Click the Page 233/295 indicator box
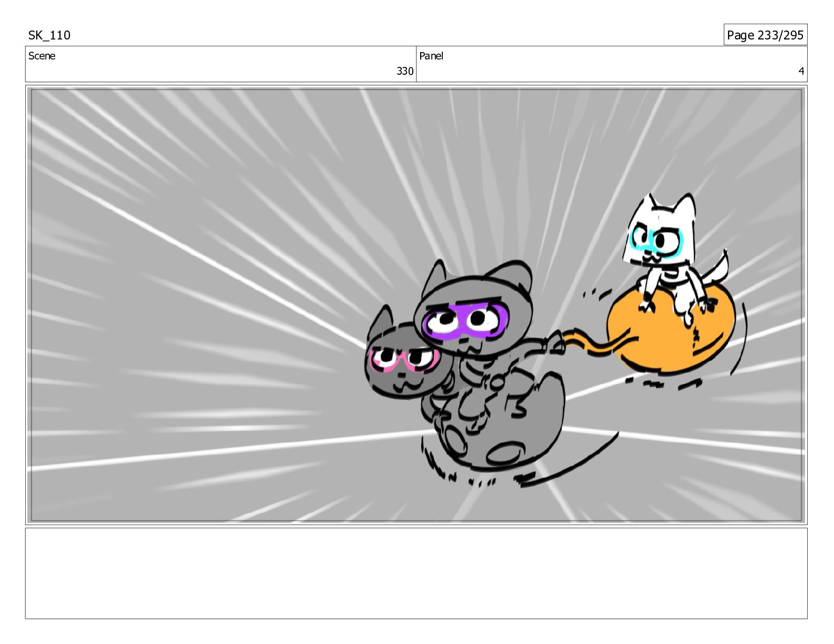Screen dimensions: 834x644 click(x=765, y=35)
